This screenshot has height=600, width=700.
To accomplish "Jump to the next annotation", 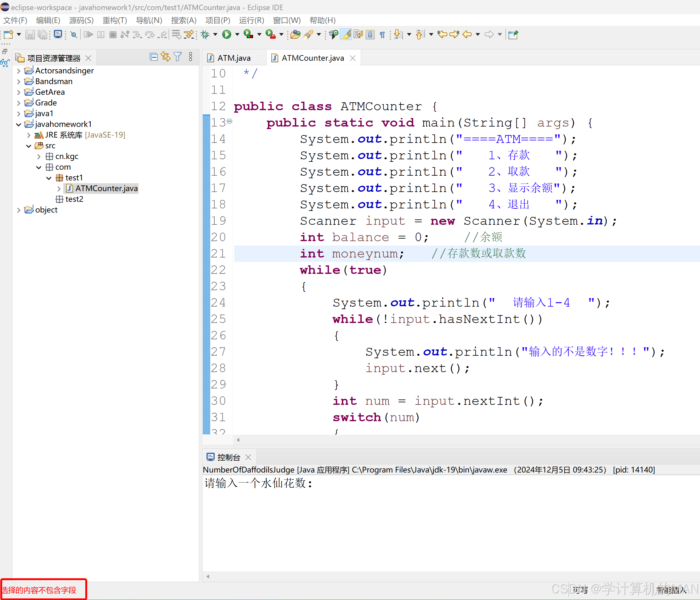I will 398,34.
